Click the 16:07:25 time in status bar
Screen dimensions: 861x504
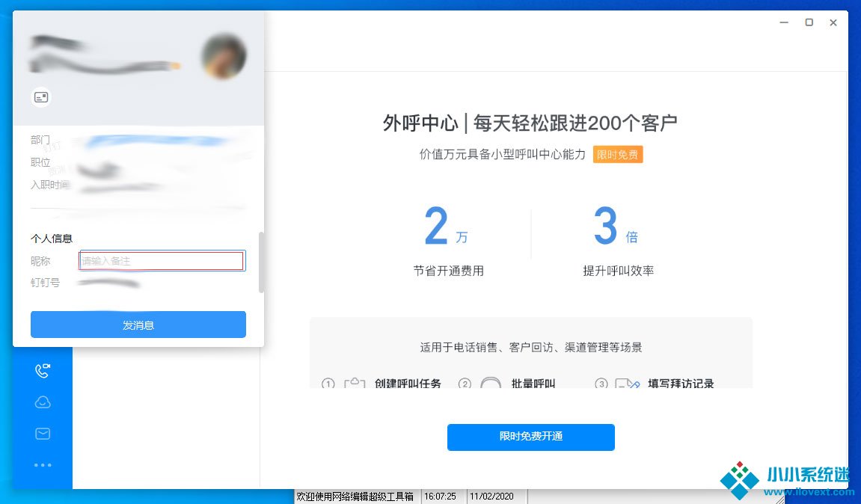pos(440,497)
